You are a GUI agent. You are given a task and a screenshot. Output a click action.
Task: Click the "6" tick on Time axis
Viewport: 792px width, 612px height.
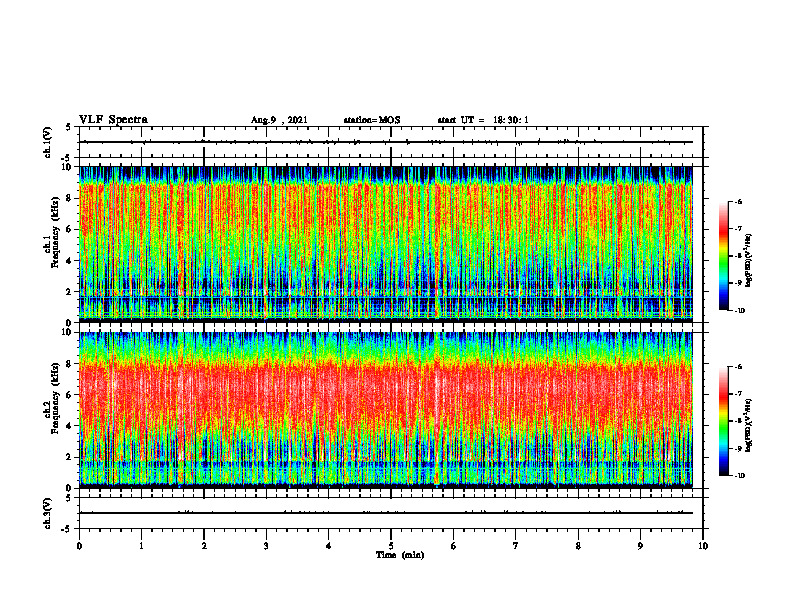pyautogui.click(x=454, y=546)
